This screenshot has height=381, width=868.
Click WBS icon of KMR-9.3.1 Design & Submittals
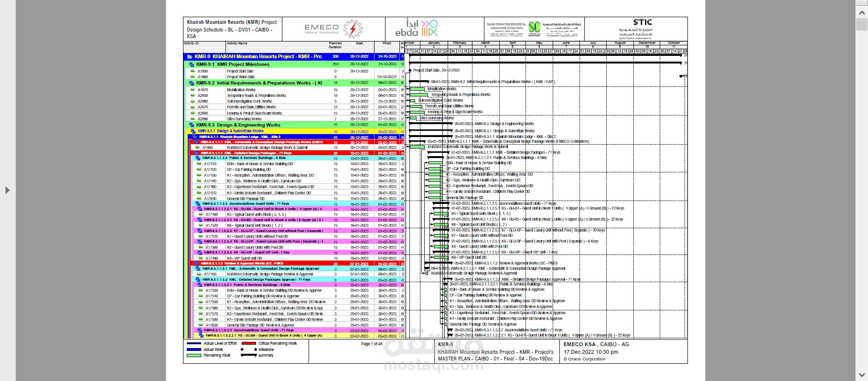[x=193, y=131]
